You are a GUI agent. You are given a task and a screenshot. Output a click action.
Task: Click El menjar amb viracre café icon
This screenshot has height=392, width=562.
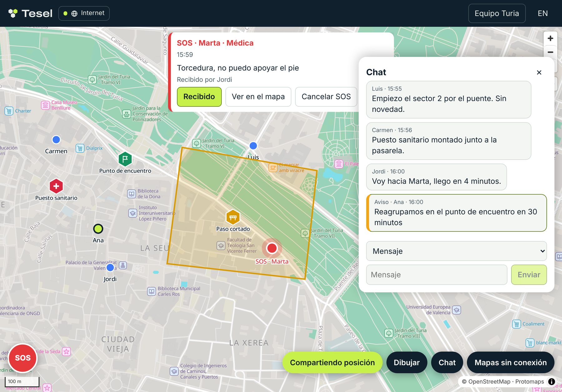click(x=273, y=168)
